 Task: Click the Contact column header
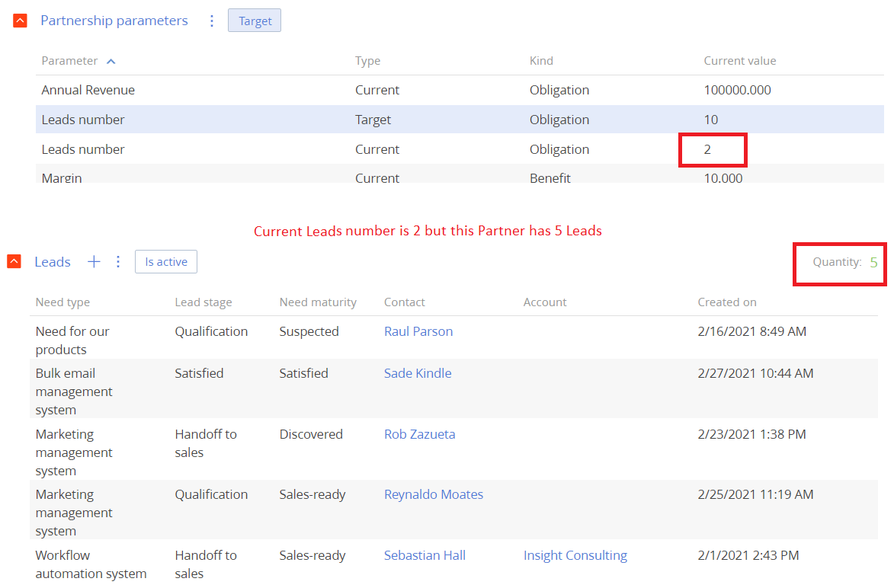(404, 302)
